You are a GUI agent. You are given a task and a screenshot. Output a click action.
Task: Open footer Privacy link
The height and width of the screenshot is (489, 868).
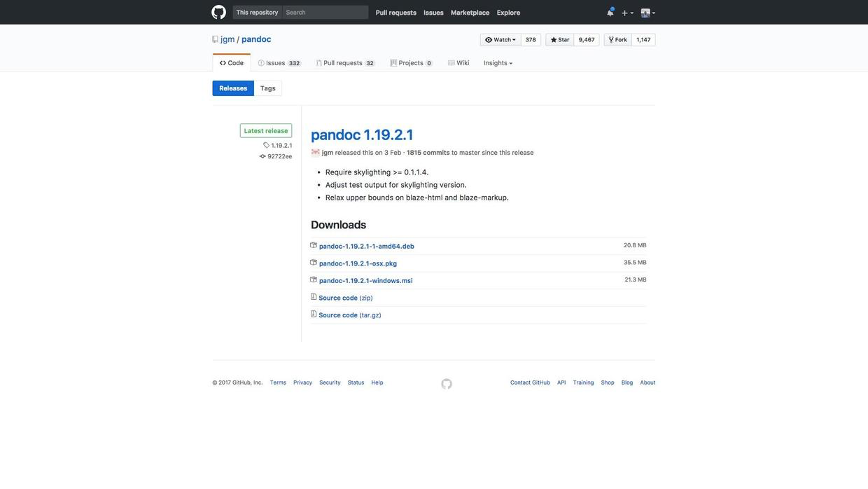click(x=303, y=383)
